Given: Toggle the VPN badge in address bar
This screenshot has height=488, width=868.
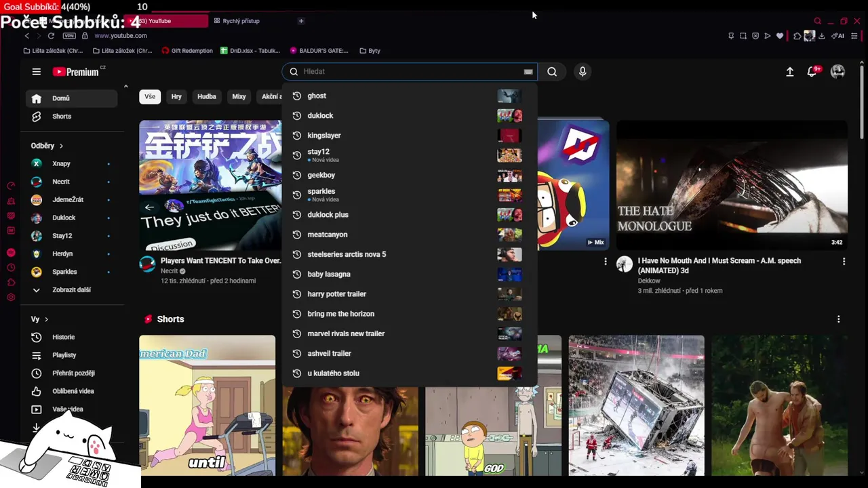Looking at the screenshot, I should (69, 36).
